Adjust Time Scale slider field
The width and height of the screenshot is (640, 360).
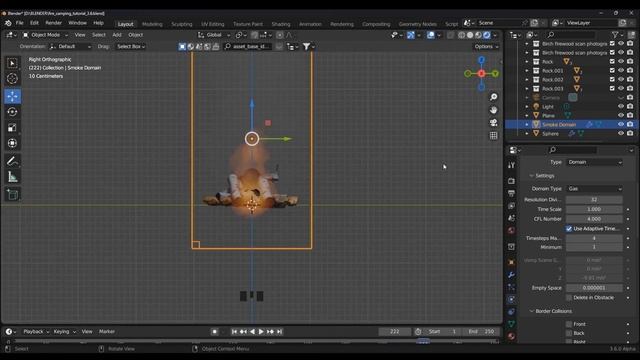pos(594,209)
